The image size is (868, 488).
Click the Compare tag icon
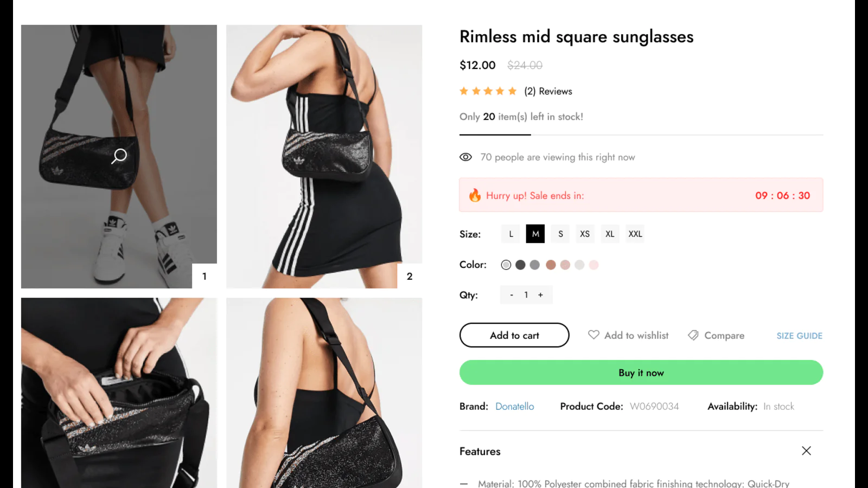[693, 336]
